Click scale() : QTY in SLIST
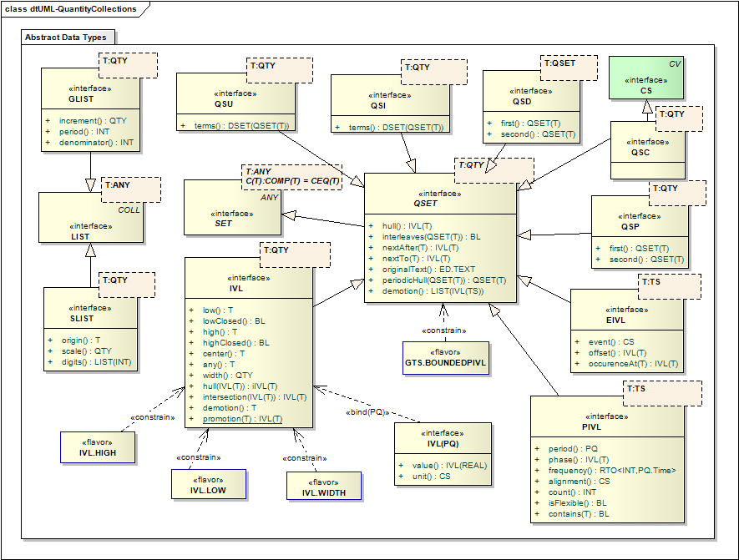 click(86, 351)
